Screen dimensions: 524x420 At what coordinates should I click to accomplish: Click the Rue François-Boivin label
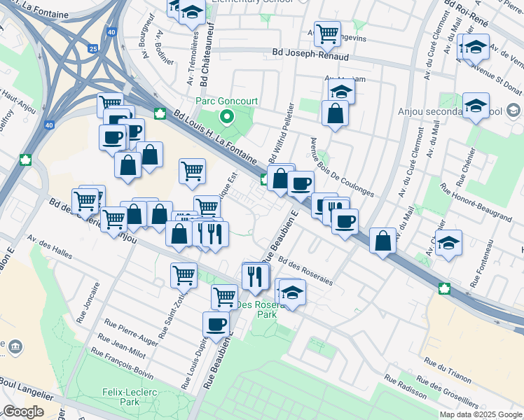pos(123,363)
